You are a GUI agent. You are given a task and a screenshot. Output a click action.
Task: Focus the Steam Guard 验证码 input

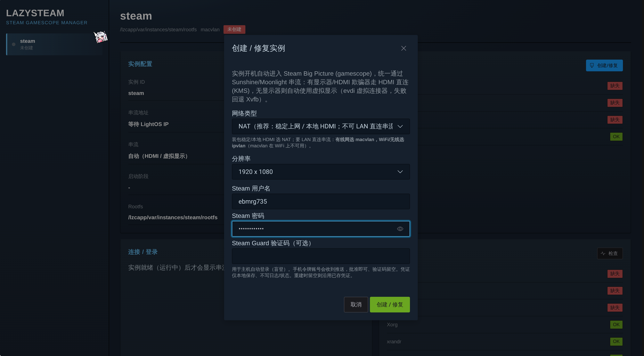tap(321, 256)
